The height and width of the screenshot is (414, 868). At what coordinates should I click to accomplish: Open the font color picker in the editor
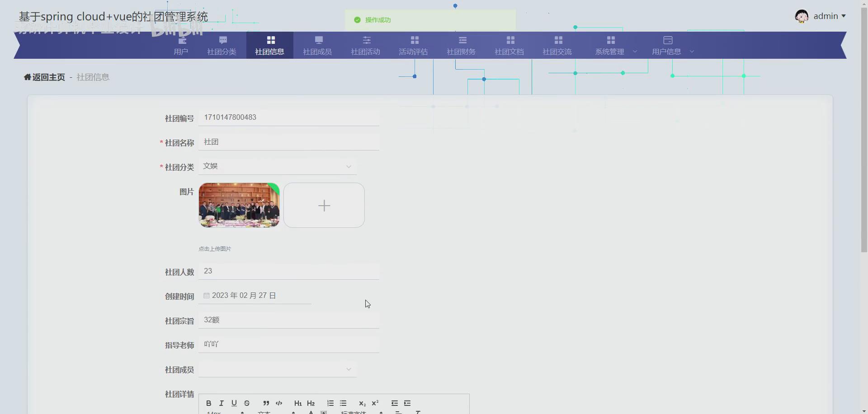311,411
